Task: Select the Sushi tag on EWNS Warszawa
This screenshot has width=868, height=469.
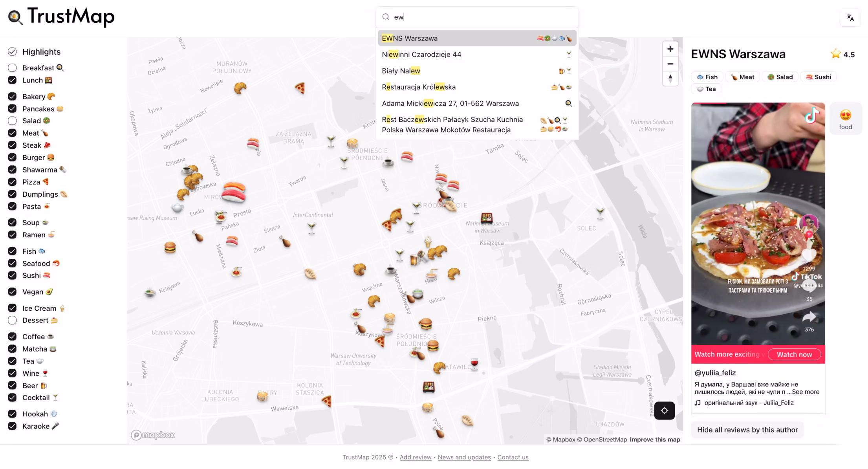Action: tap(818, 77)
